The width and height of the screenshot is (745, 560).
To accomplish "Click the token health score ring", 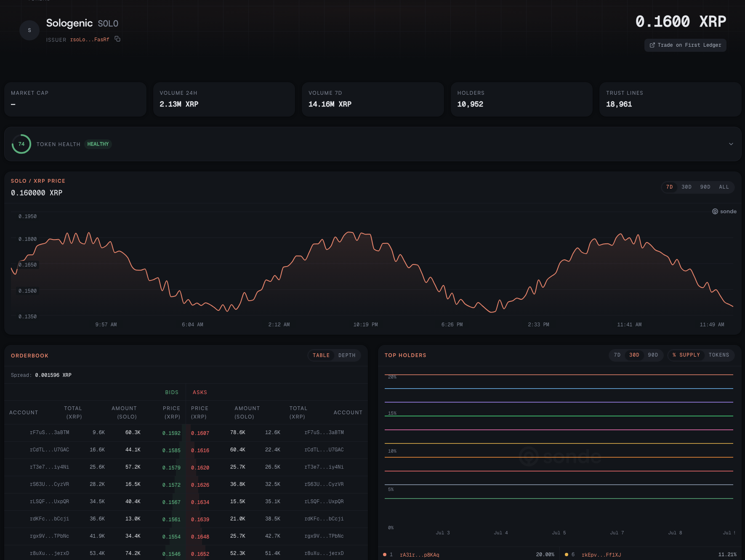I will pyautogui.click(x=21, y=144).
